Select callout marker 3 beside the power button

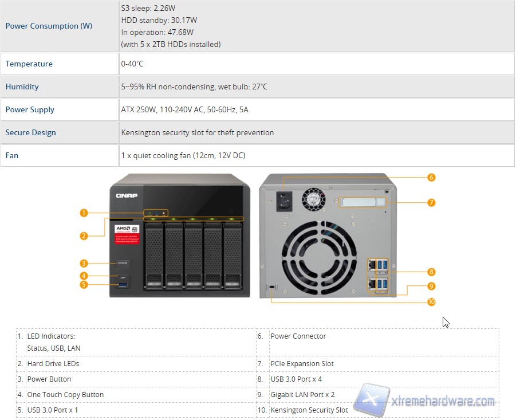84,264
